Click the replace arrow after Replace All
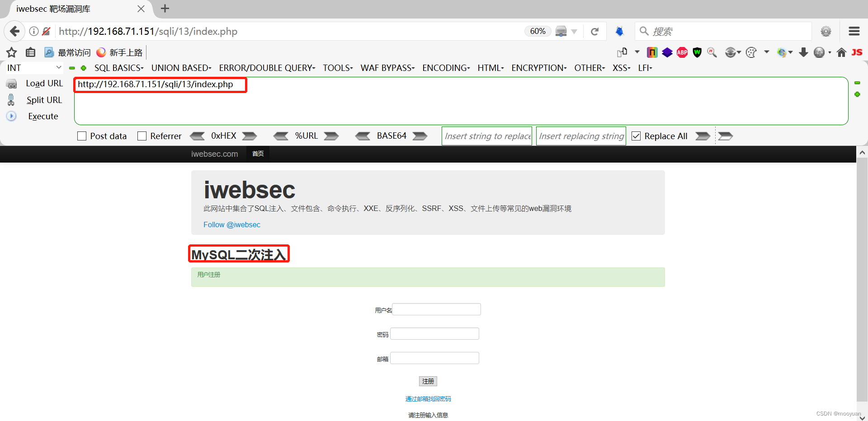 tap(703, 136)
